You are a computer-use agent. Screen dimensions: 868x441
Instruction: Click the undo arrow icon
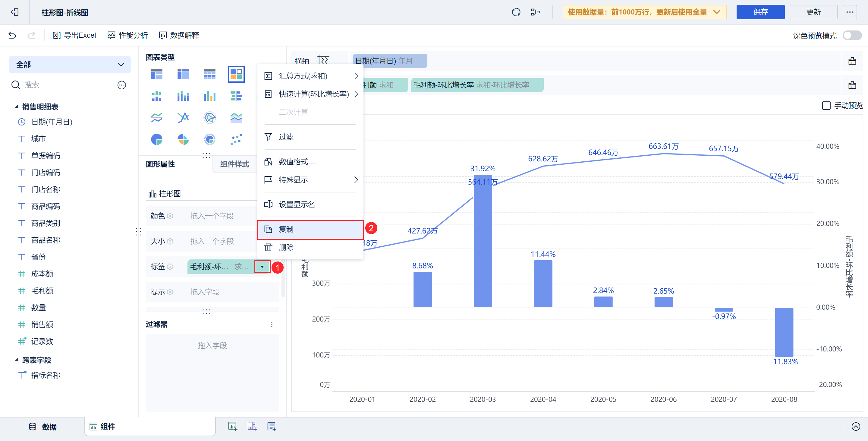12,35
